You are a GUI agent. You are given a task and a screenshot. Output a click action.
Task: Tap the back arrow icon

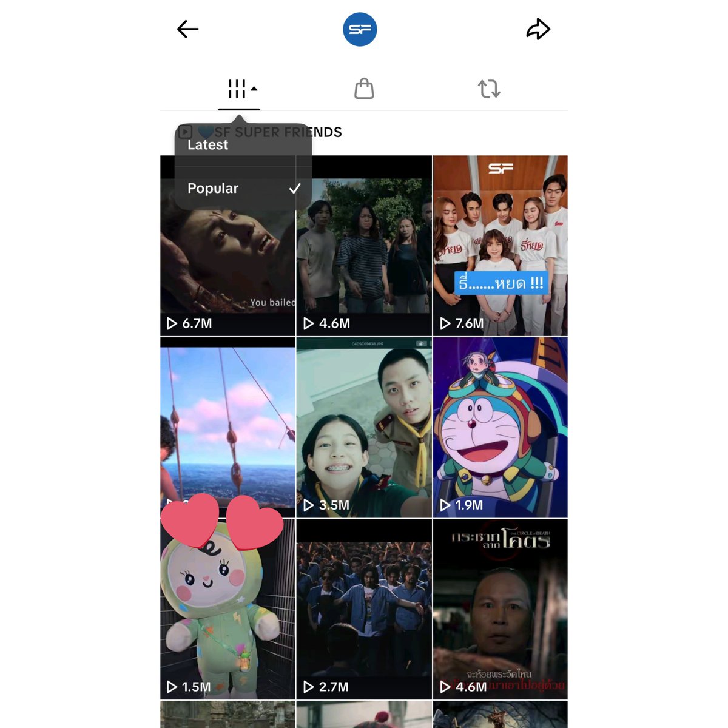click(187, 29)
